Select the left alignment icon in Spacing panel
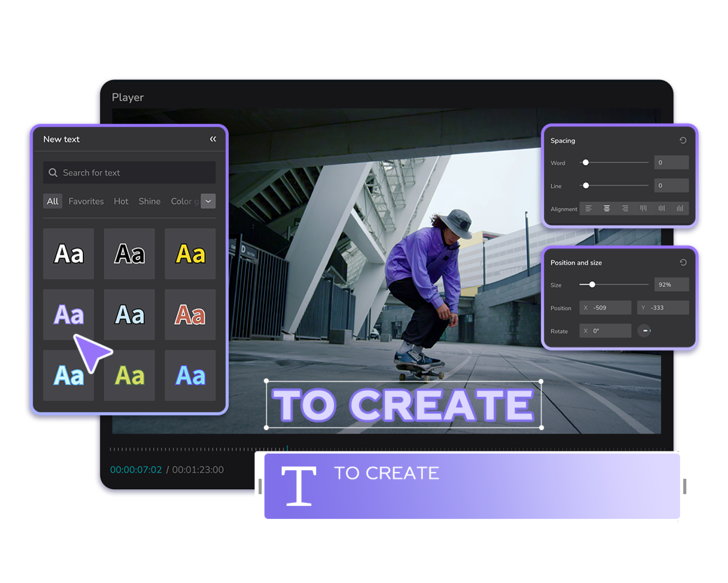Screen dimensions: 728x583 pyautogui.click(x=588, y=208)
